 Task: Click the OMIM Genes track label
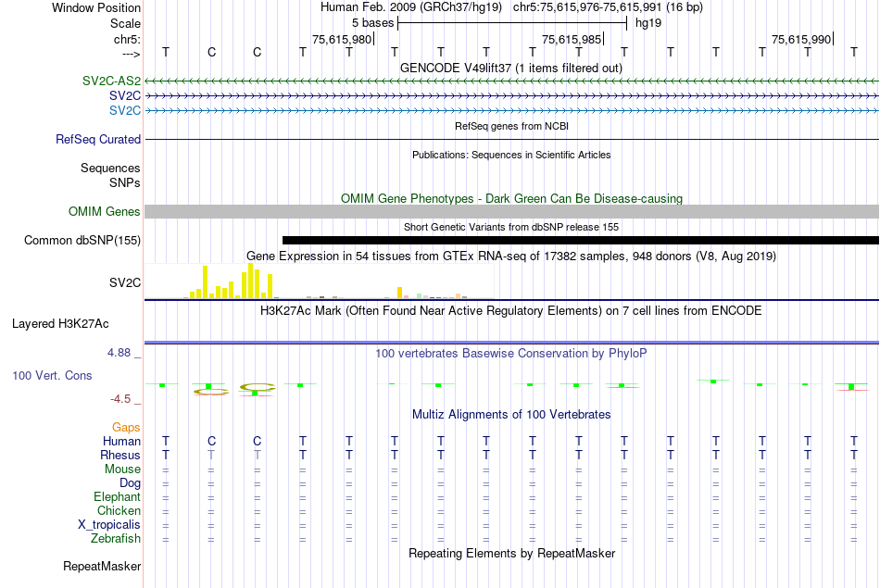tap(104, 211)
